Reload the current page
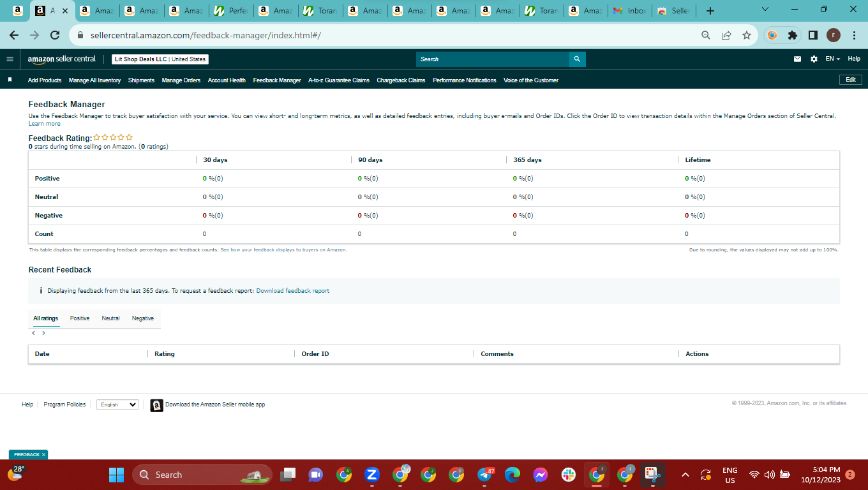Screen dimensions: 868x490 pos(55,35)
